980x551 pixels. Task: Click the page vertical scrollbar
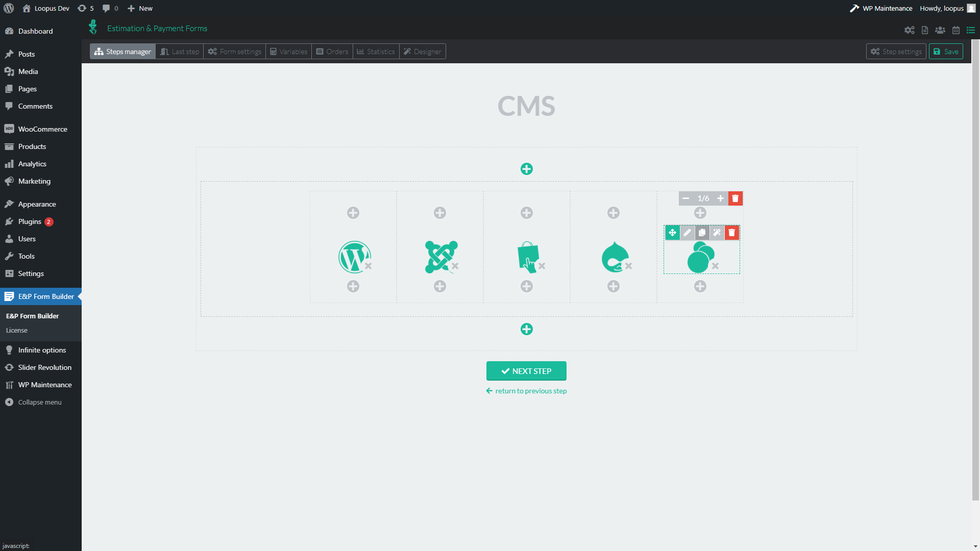pos(975,270)
